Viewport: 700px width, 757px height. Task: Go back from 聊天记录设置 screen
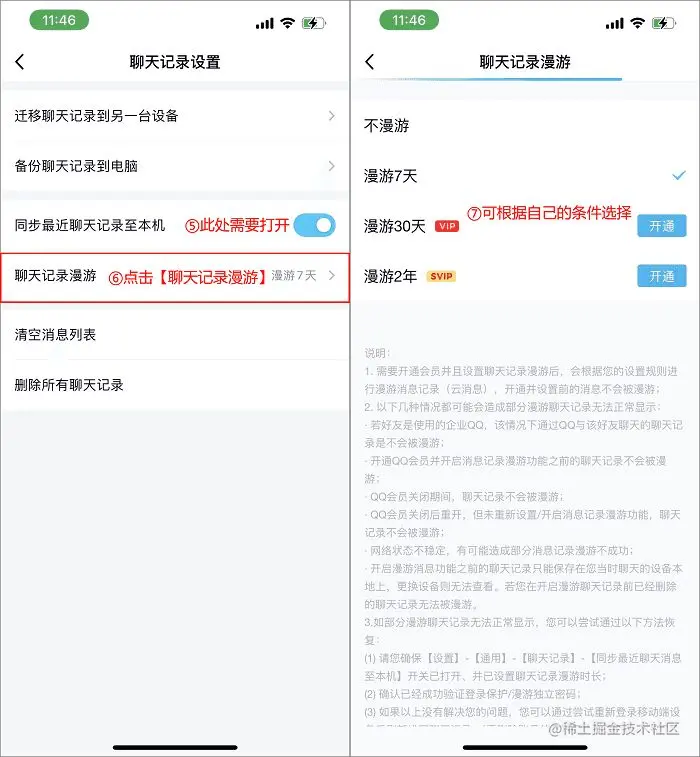(20, 62)
